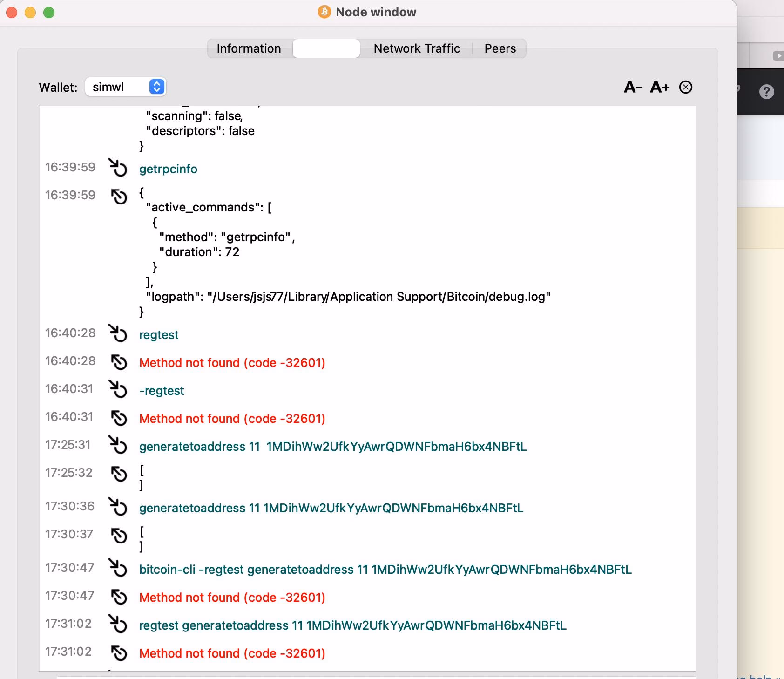Click the green zoom traffic light button
Viewport: 784px width, 679px height.
(x=48, y=12)
